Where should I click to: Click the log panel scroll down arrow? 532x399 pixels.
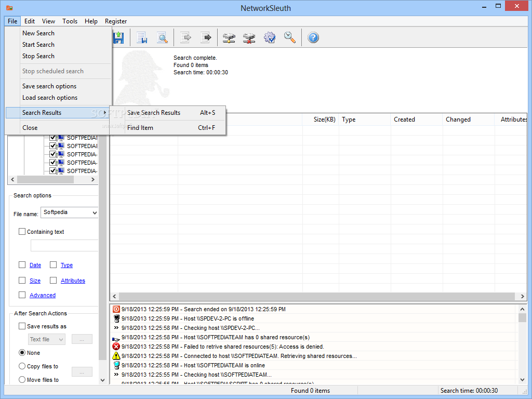[522, 380]
